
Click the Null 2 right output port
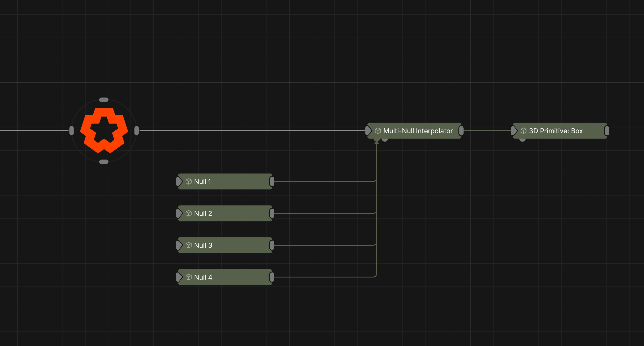[x=272, y=213]
